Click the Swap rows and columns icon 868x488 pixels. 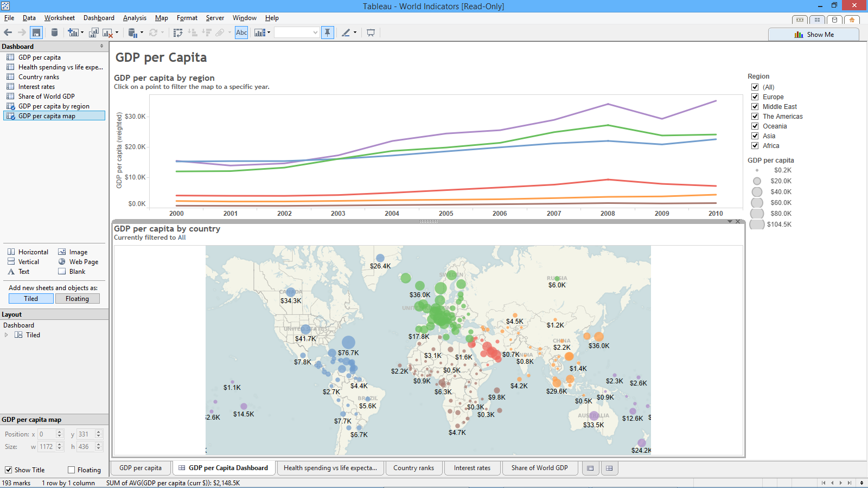[178, 33]
